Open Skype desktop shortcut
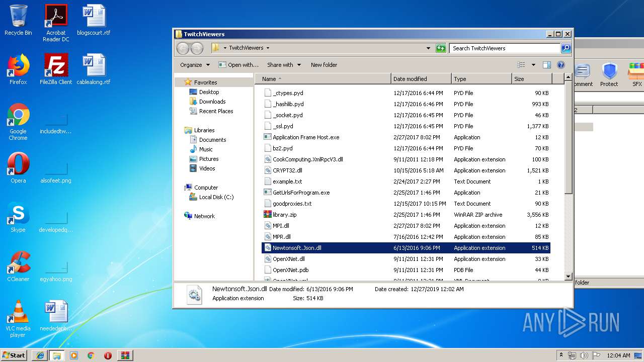The width and height of the screenshot is (644, 362). tap(18, 217)
